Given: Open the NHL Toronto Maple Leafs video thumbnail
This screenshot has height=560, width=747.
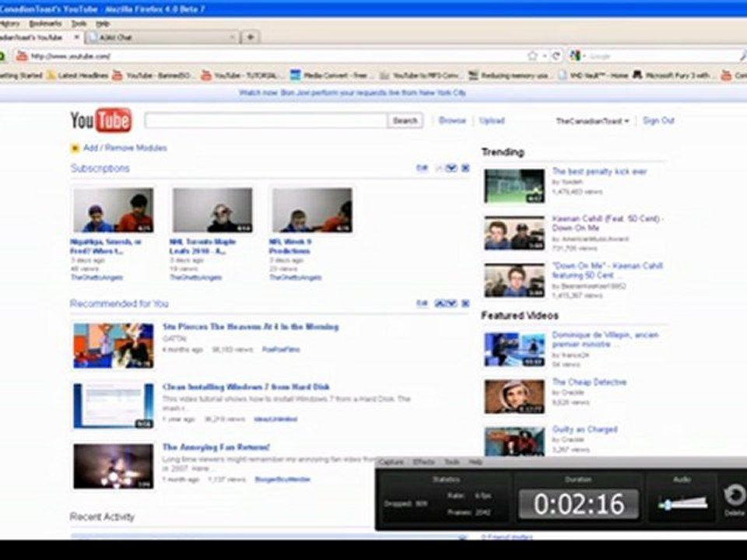Looking at the screenshot, I should coord(212,210).
